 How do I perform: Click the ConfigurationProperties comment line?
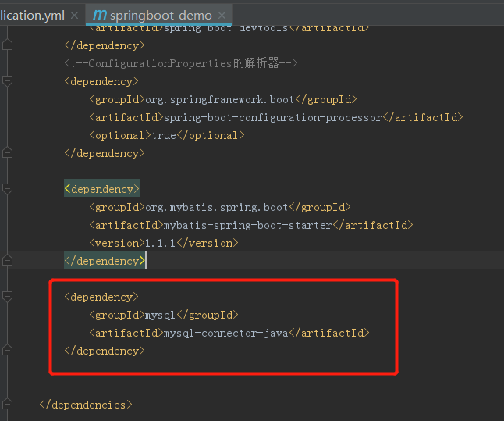180,63
